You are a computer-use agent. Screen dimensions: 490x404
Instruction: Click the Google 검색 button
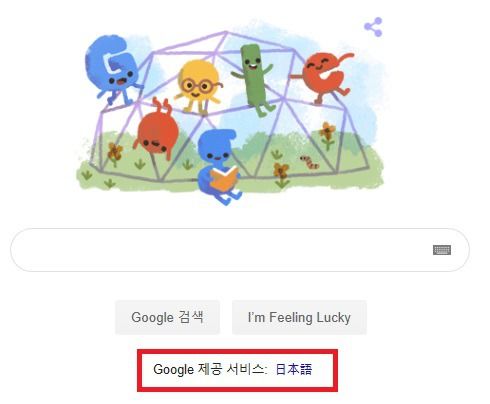click(167, 317)
